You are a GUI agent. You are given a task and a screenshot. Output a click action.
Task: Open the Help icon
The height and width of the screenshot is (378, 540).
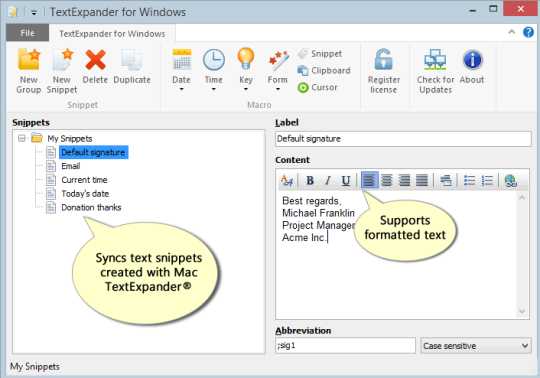click(528, 32)
